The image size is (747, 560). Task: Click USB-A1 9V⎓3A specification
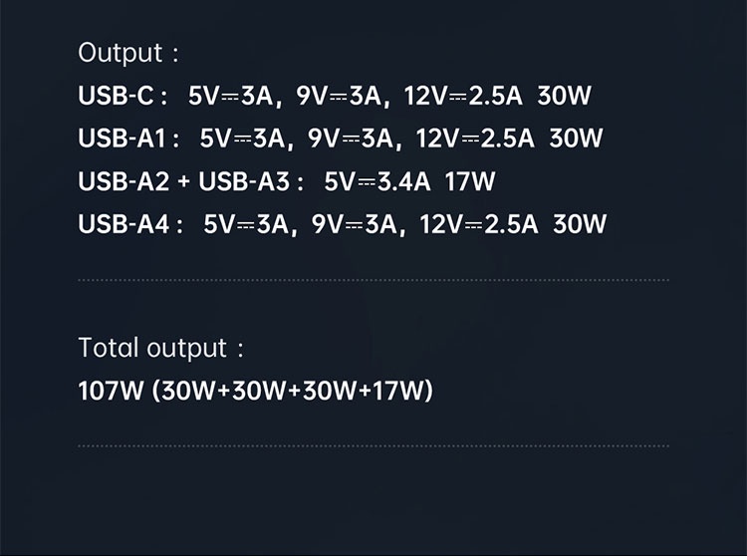[x=351, y=139]
